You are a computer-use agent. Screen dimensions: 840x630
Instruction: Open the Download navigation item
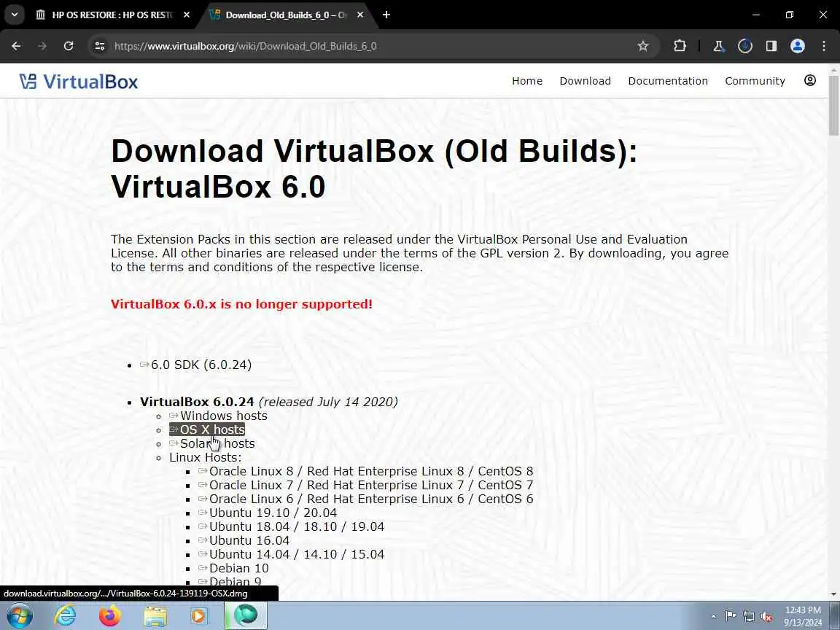585,81
